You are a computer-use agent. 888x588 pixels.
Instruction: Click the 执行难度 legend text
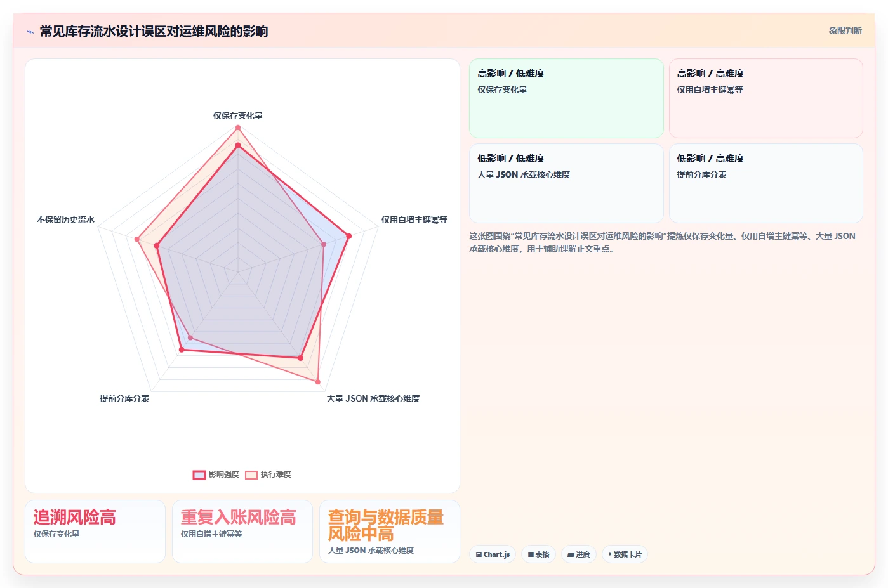point(276,474)
